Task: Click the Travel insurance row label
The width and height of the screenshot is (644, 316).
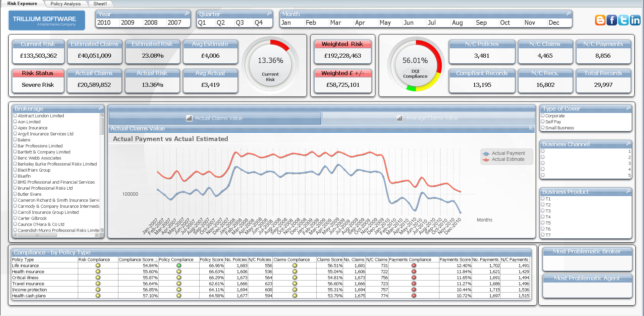Action: pos(28,283)
